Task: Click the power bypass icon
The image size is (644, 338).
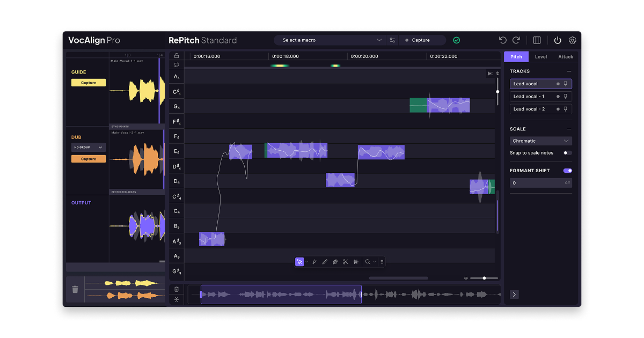Action: 558,40
